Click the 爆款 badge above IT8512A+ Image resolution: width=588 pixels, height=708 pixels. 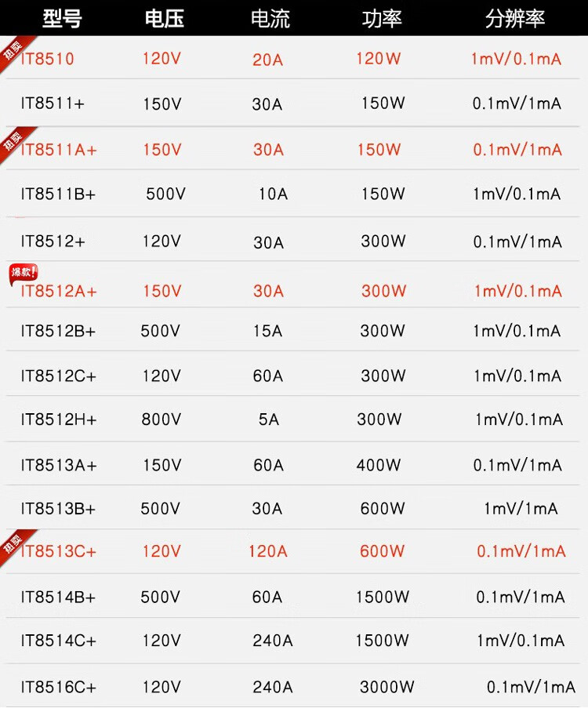(x=23, y=274)
